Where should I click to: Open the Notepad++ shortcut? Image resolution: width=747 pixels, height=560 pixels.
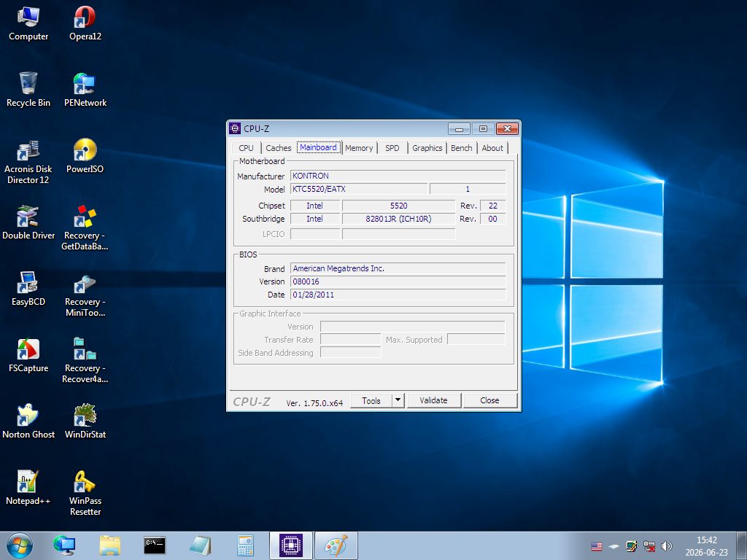click(28, 488)
